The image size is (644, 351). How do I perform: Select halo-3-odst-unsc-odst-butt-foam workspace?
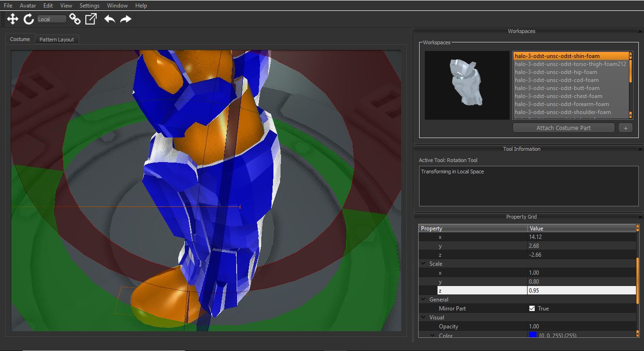click(x=571, y=88)
